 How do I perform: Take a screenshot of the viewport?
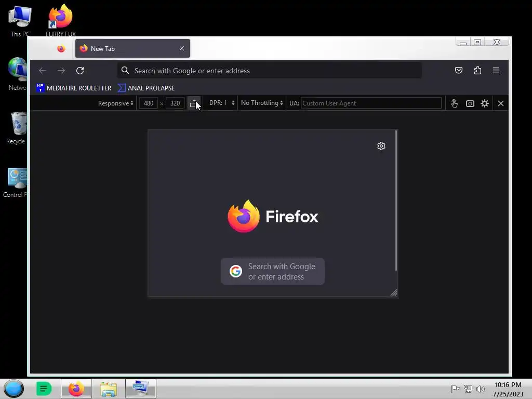pos(470,103)
